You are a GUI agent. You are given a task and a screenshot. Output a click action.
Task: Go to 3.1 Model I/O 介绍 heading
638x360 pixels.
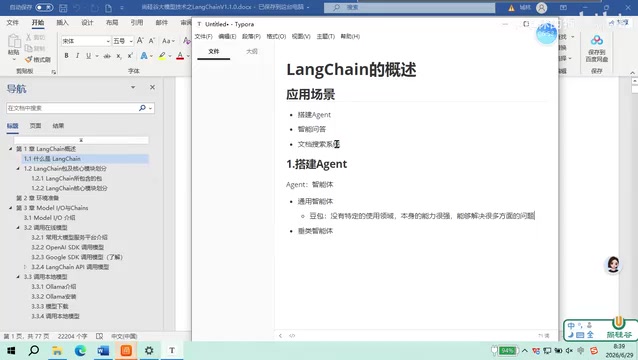coord(49,218)
